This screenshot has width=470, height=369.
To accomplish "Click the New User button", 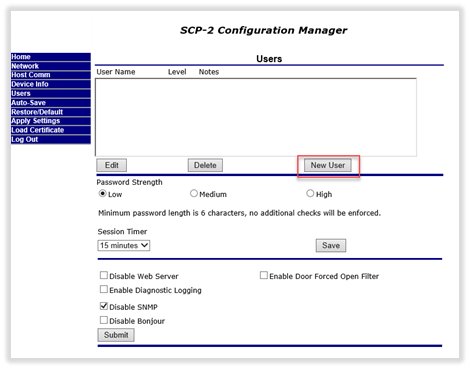I will click(328, 165).
